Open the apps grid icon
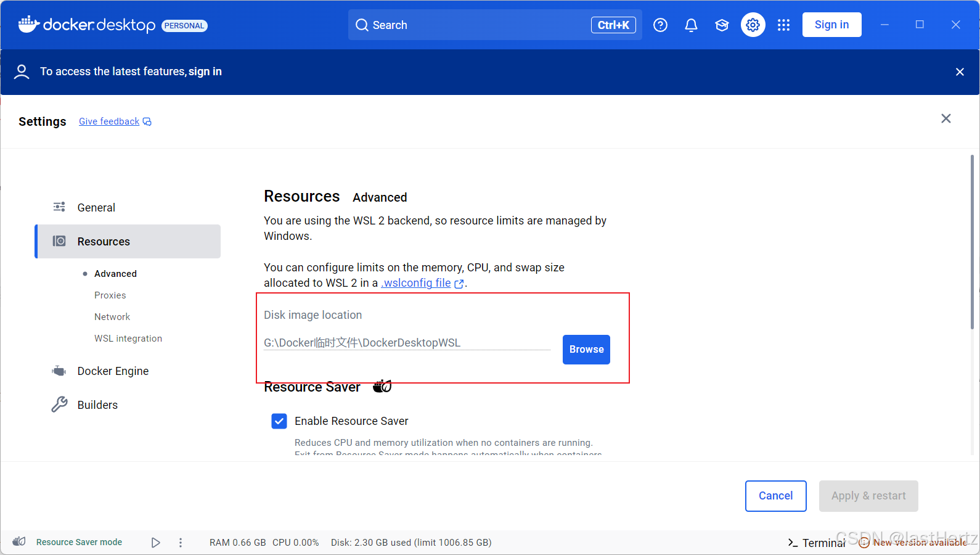The width and height of the screenshot is (980, 555). (783, 25)
